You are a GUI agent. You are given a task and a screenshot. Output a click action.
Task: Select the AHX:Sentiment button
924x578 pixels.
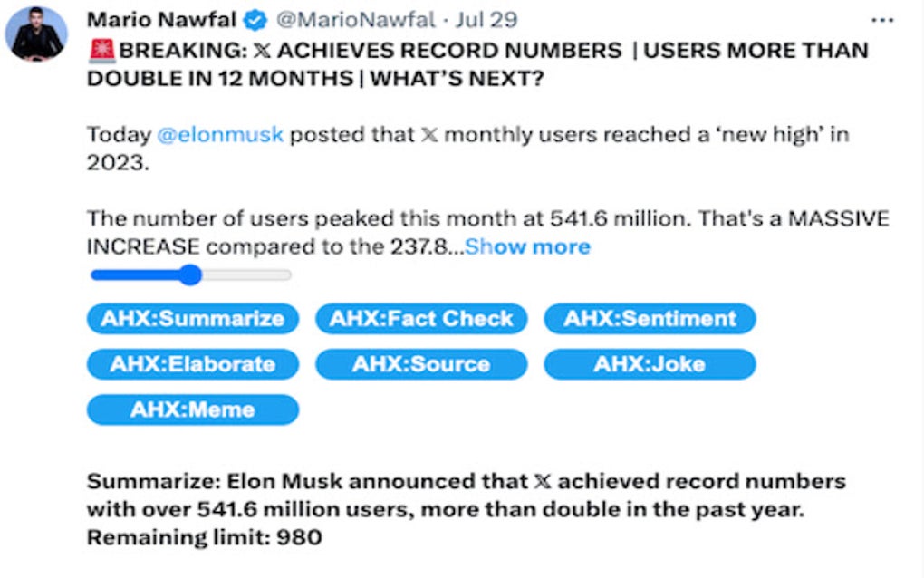650,319
